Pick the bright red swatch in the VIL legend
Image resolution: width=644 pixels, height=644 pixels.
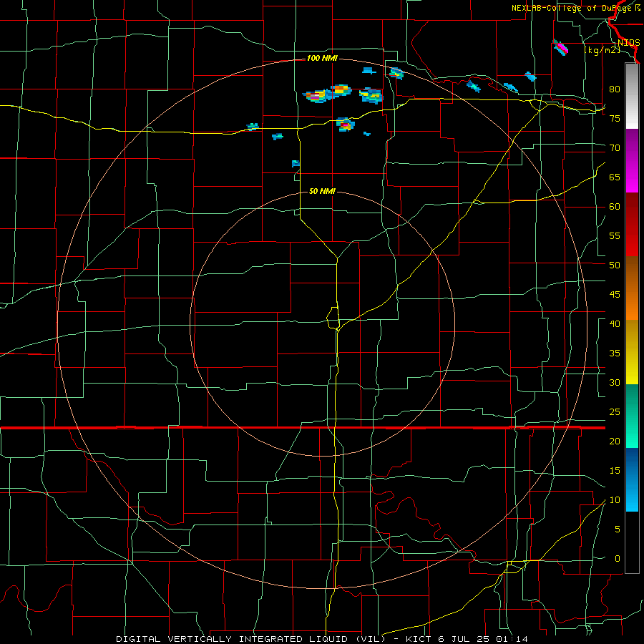click(x=632, y=240)
